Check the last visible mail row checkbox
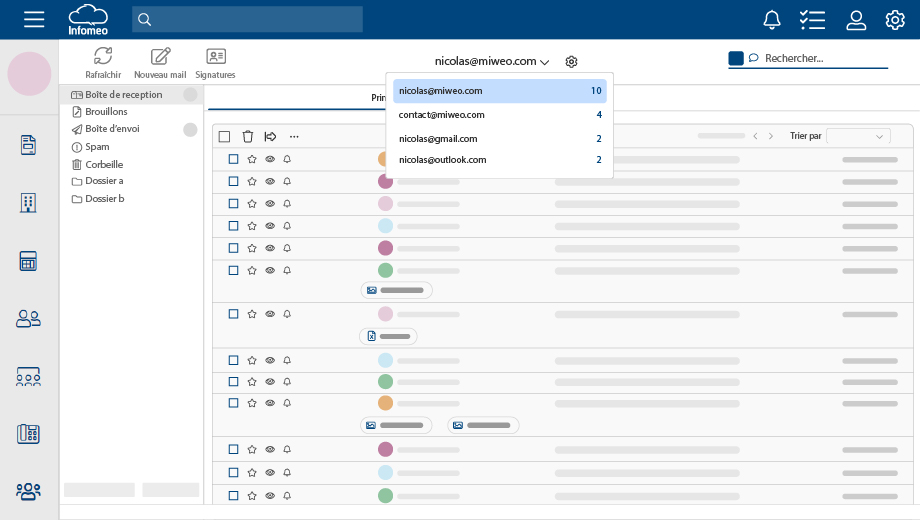Viewport: 920px width, 520px height. 234,496
